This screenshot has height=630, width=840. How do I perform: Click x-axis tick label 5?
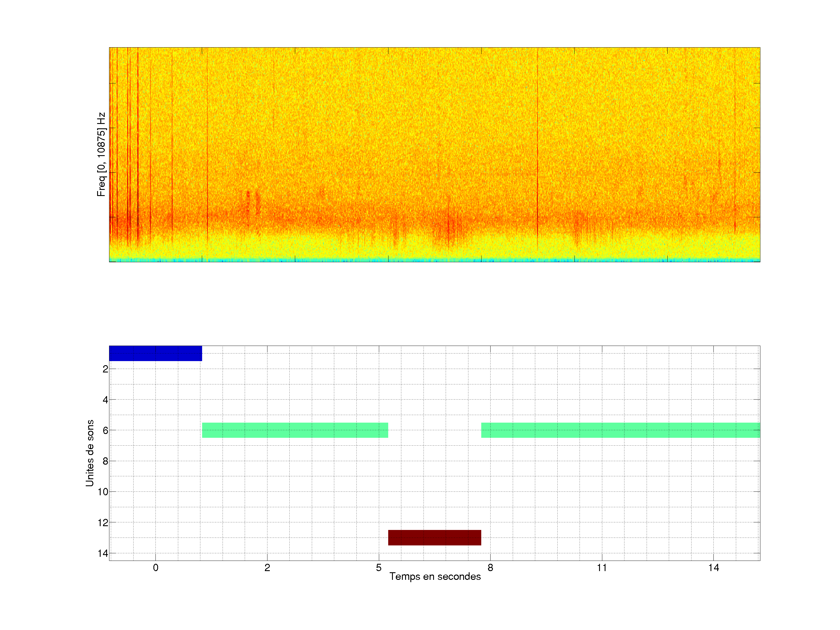(x=379, y=568)
